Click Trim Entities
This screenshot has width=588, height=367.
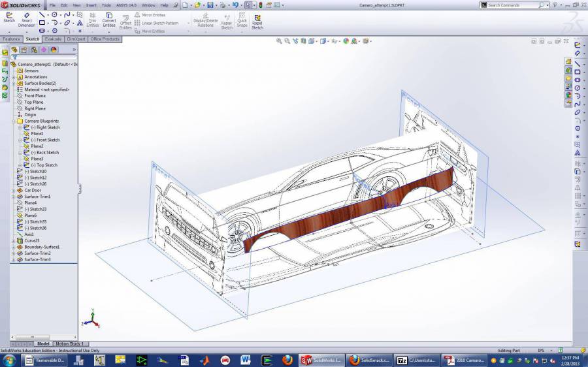(92, 20)
